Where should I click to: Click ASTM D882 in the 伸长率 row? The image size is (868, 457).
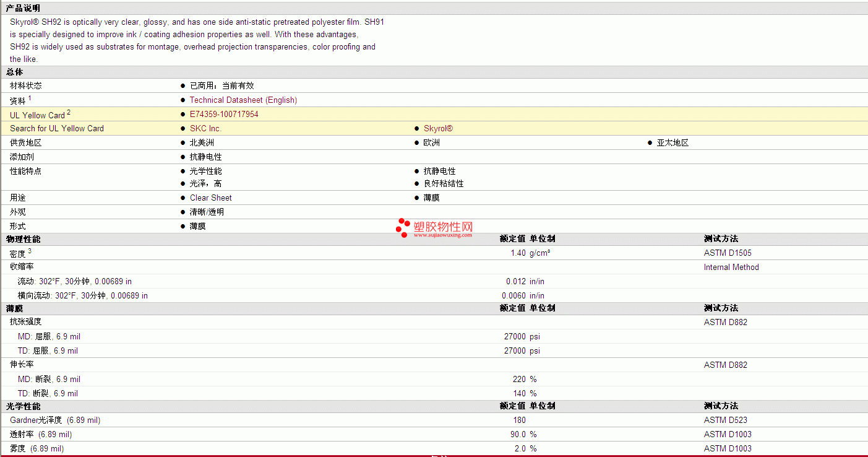click(x=726, y=365)
